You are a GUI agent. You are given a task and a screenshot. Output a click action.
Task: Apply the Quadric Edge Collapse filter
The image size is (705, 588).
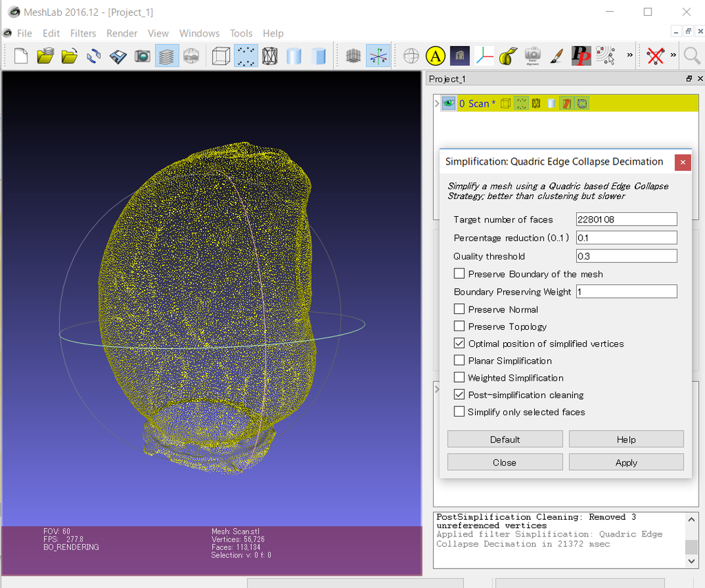[627, 462]
